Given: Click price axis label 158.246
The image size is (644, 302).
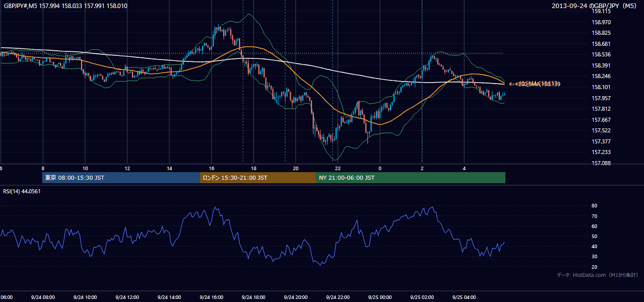Looking at the screenshot, I should click(602, 76).
